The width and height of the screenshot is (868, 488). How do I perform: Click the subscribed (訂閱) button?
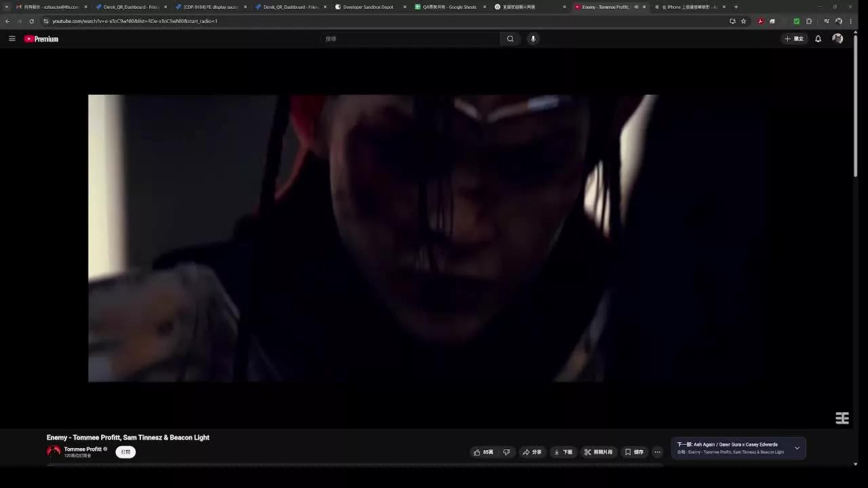tap(125, 452)
